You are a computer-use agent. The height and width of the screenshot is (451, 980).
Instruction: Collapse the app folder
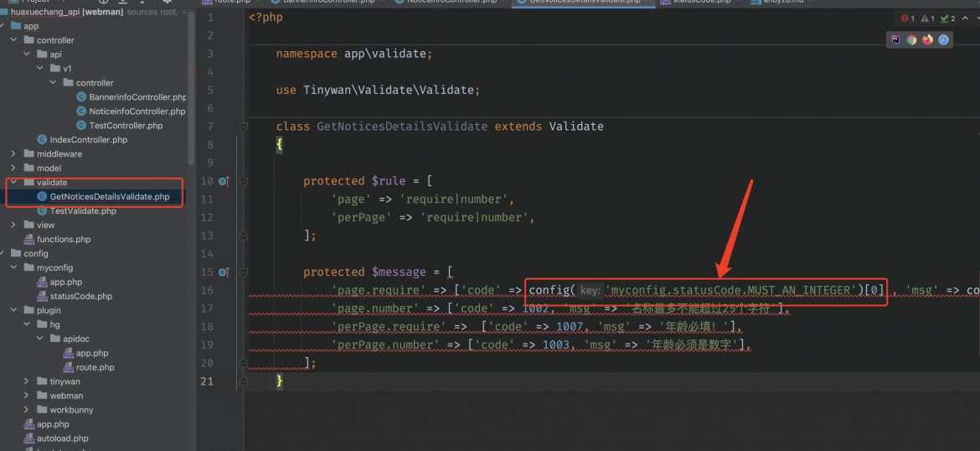pos(3,26)
